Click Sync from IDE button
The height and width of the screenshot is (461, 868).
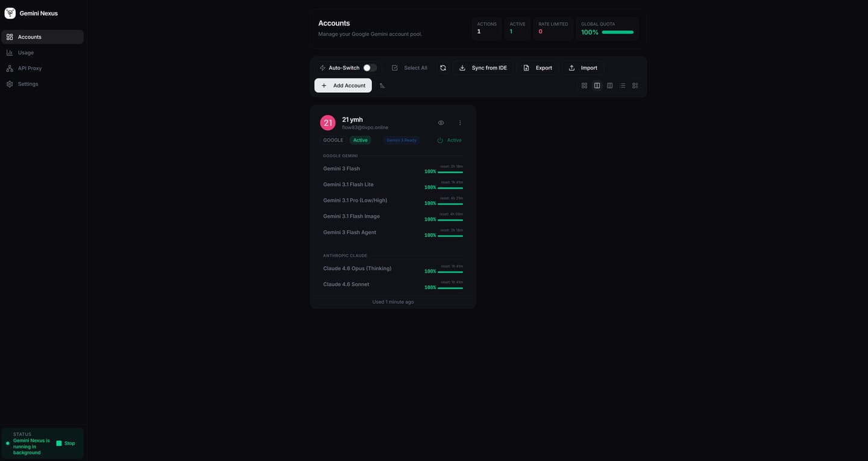pyautogui.click(x=483, y=68)
